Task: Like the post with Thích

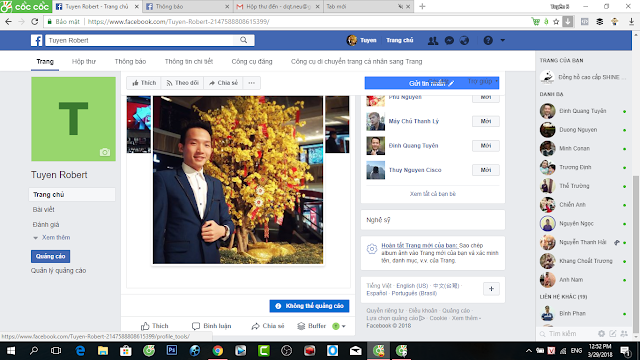Action: click(x=154, y=326)
